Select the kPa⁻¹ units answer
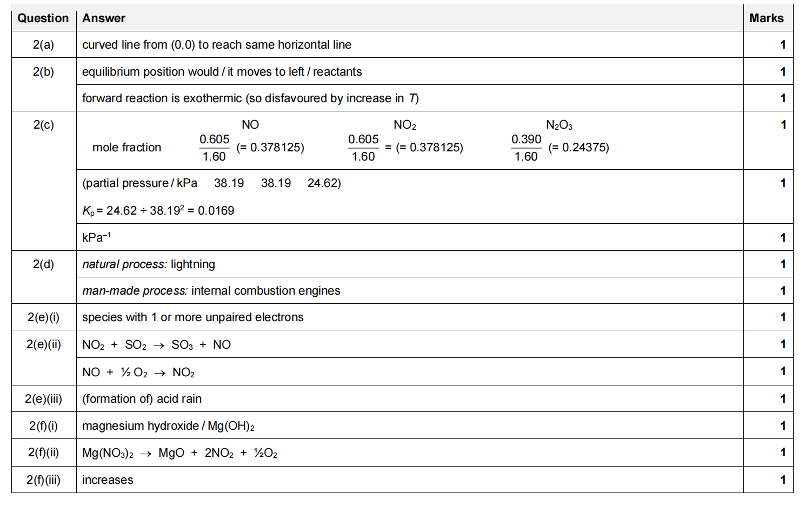 click(x=96, y=237)
